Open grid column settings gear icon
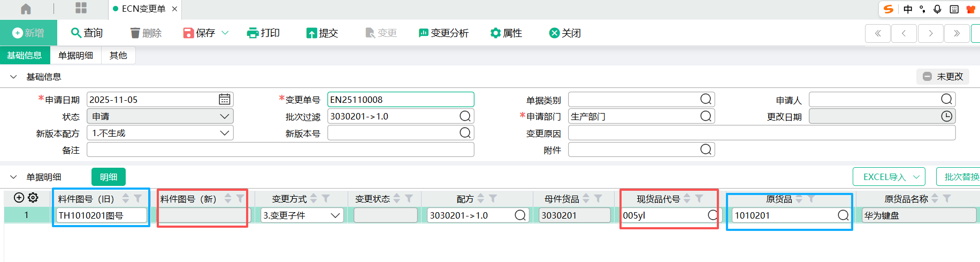The width and height of the screenshot is (980, 262). [x=33, y=198]
